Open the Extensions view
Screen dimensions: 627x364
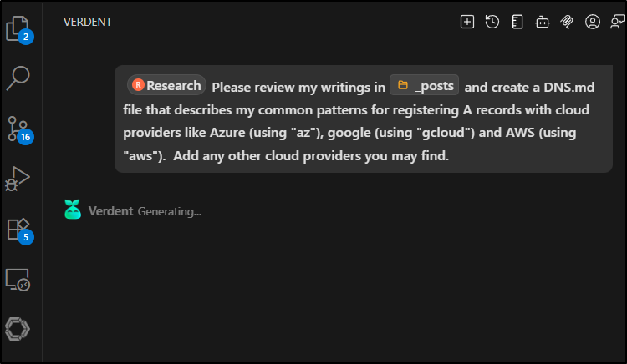(x=18, y=228)
